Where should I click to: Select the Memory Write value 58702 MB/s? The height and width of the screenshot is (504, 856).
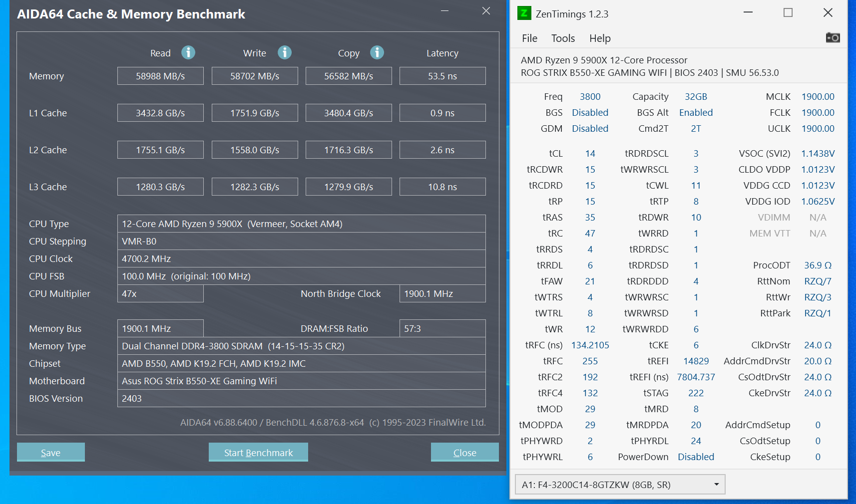(x=255, y=76)
